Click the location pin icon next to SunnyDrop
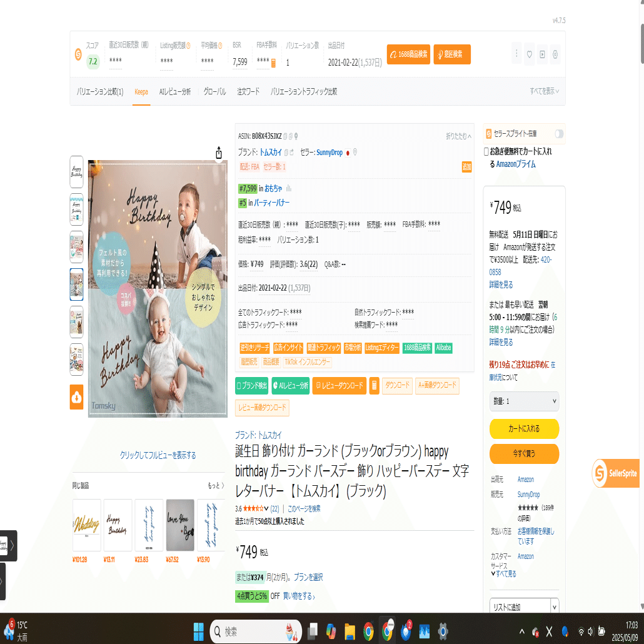This screenshot has width=644, height=644. 355,153
